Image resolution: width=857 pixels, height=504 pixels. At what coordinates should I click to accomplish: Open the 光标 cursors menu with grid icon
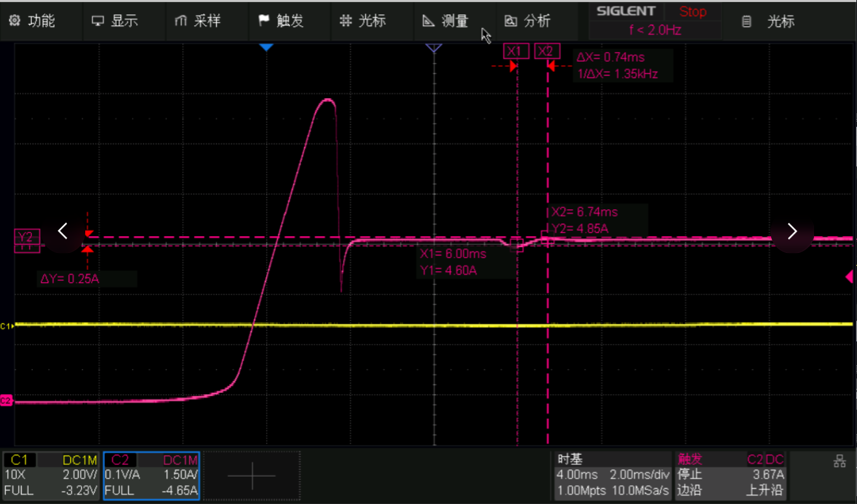click(x=363, y=21)
